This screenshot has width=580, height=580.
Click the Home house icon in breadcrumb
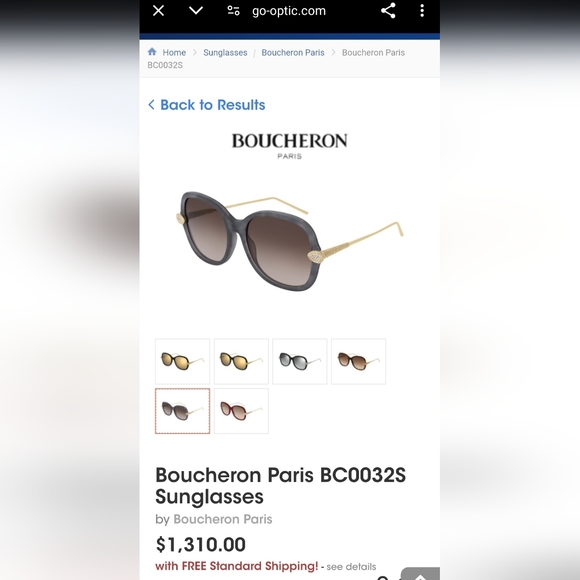(152, 52)
